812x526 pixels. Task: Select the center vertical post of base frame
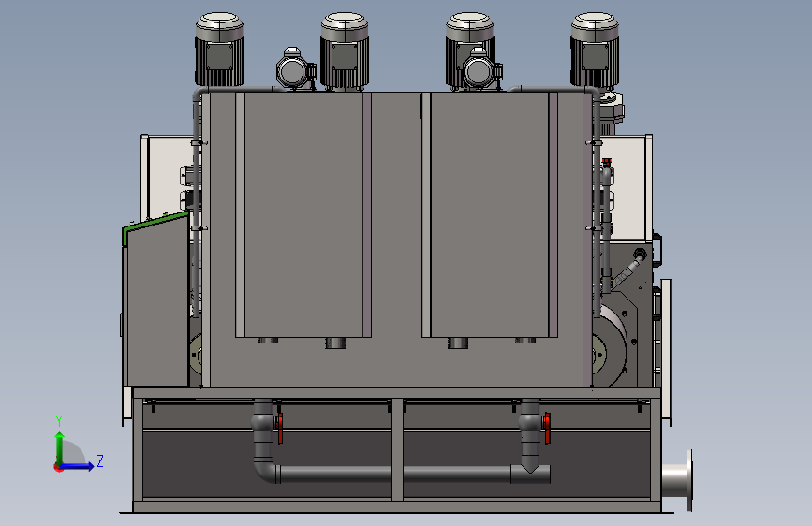[397, 449]
